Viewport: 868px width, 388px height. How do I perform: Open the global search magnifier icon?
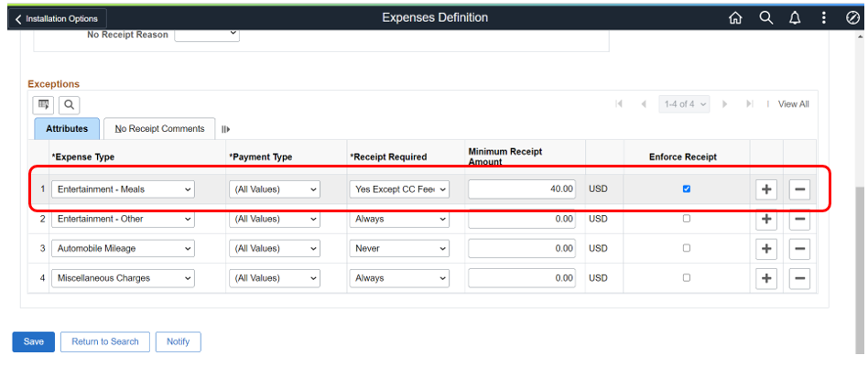coord(766,18)
